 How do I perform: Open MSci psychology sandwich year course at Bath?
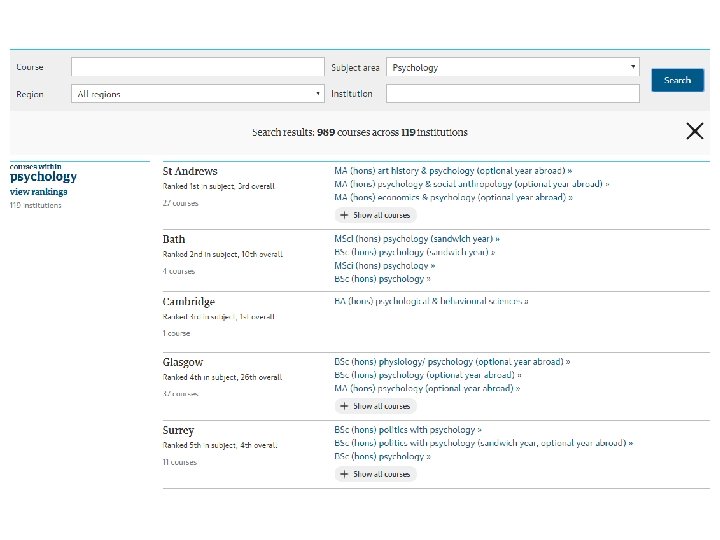tap(416, 239)
